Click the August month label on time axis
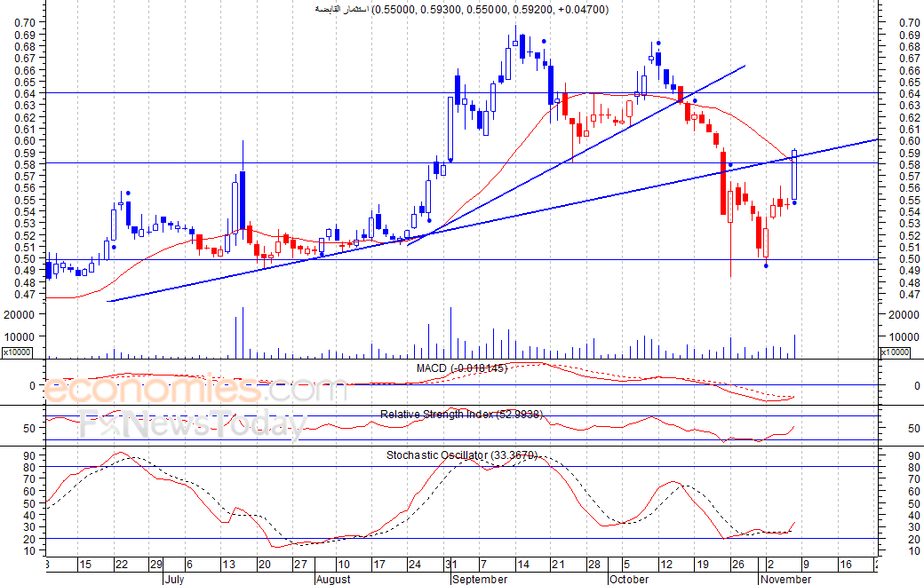924x585 pixels. [333, 579]
